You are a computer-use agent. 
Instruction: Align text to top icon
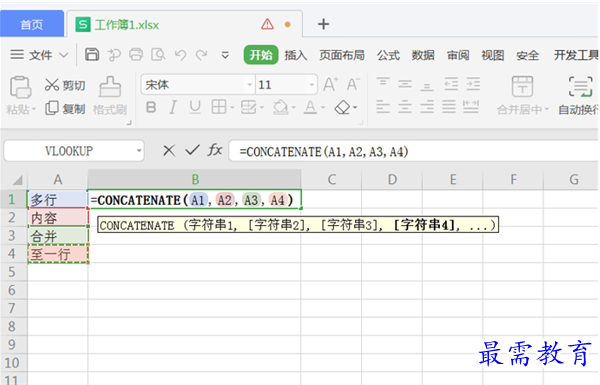pos(383,84)
